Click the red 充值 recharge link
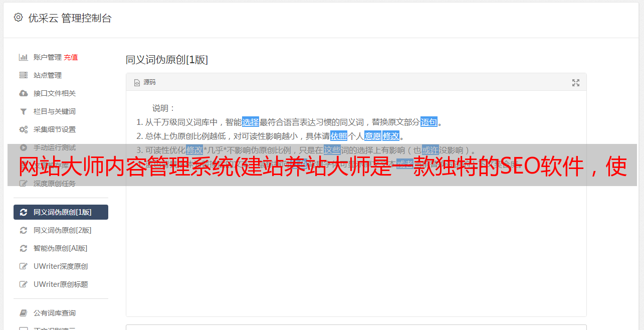The width and height of the screenshot is (644, 330). (71, 57)
